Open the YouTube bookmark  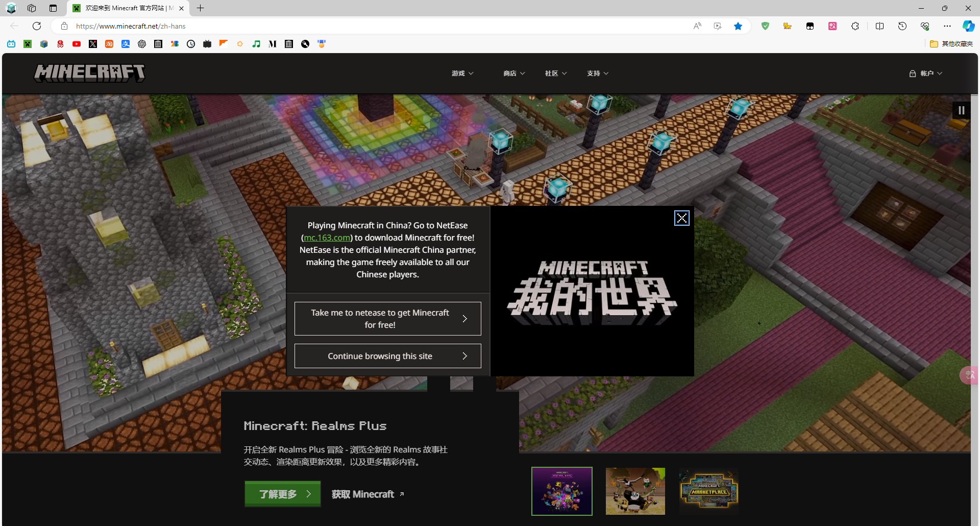77,44
